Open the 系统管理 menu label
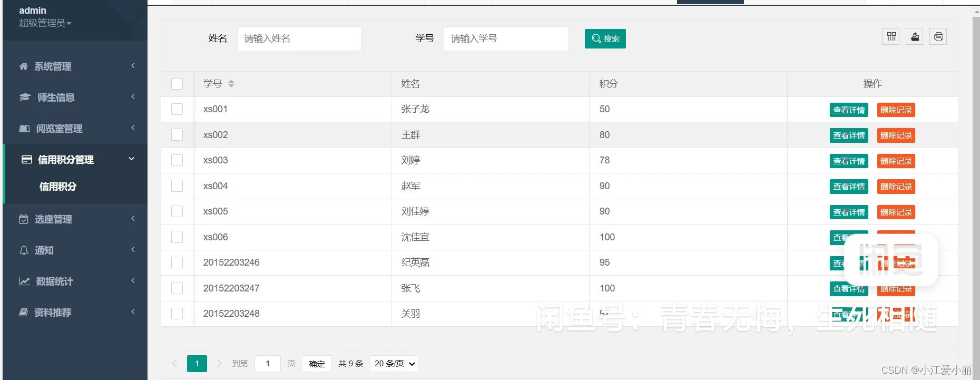The height and width of the screenshot is (380, 980). [53, 66]
